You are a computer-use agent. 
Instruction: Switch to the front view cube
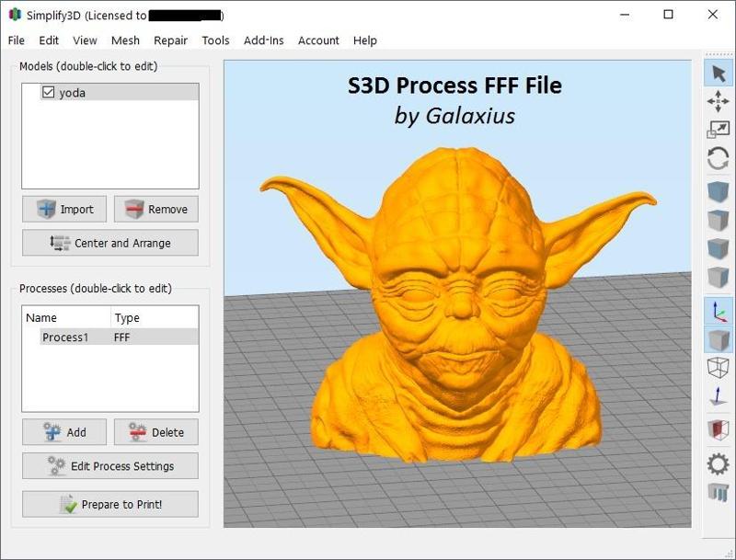click(719, 248)
